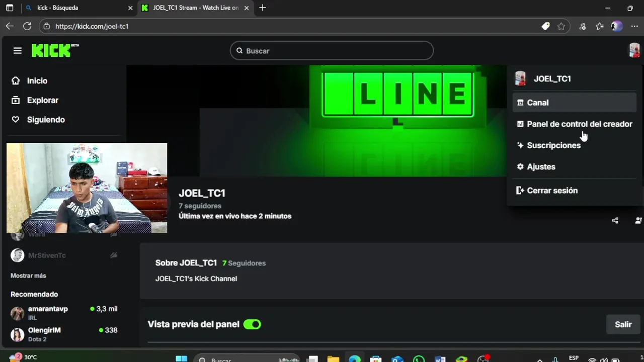Click the JOEL_TC1 channel title heading
Image resolution: width=644 pixels, height=362 pixels.
pyautogui.click(x=202, y=193)
